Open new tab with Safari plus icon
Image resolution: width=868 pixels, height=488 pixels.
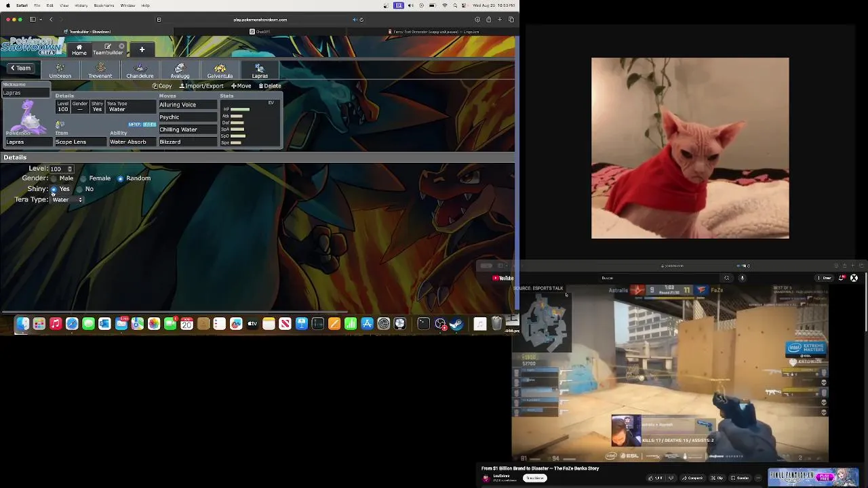500,20
